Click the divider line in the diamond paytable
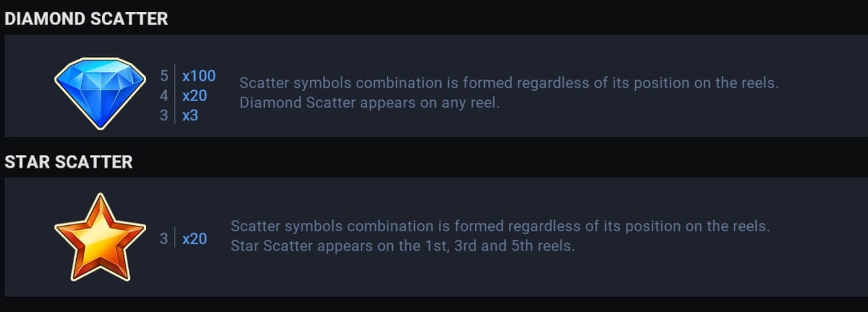This screenshot has width=868, height=312. click(x=175, y=94)
